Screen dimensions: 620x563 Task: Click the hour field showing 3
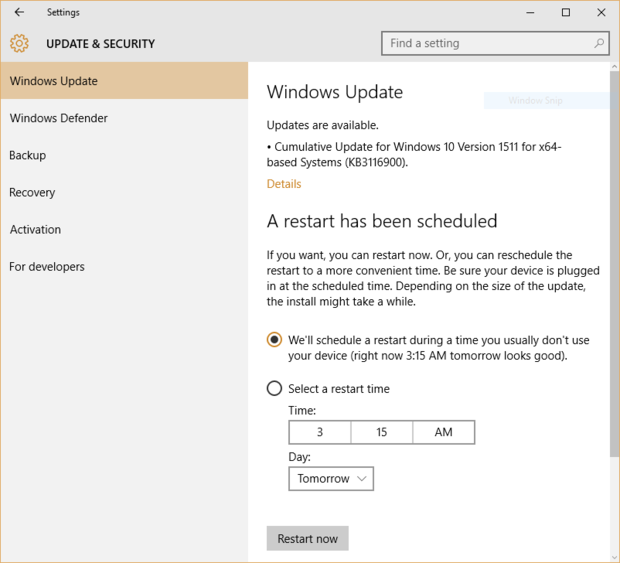point(320,432)
